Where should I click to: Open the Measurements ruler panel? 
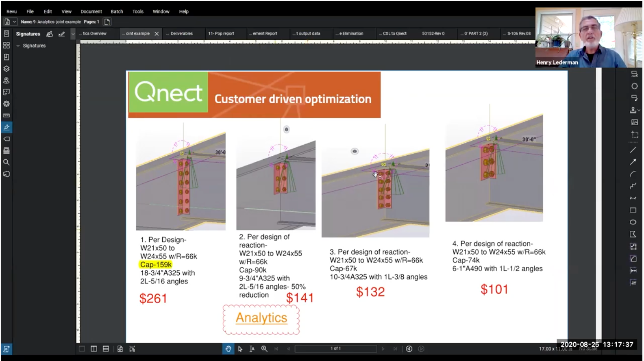click(7, 115)
